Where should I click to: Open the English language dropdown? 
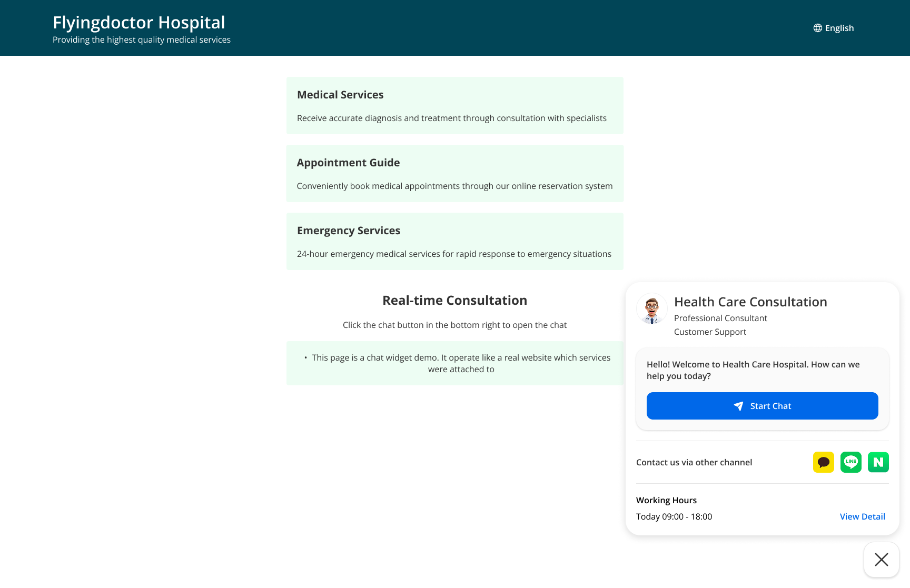[839, 28]
